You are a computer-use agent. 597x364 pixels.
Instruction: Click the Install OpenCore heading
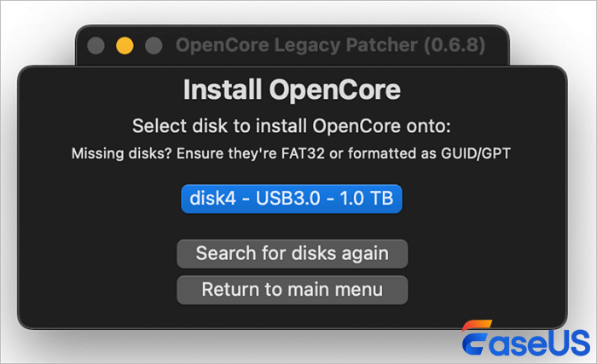[292, 90]
